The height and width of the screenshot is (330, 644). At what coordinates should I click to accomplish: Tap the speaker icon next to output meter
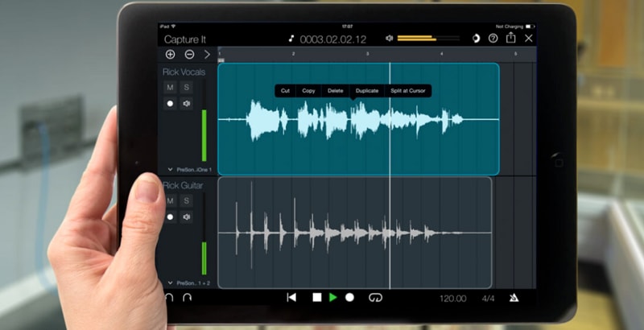pos(390,38)
